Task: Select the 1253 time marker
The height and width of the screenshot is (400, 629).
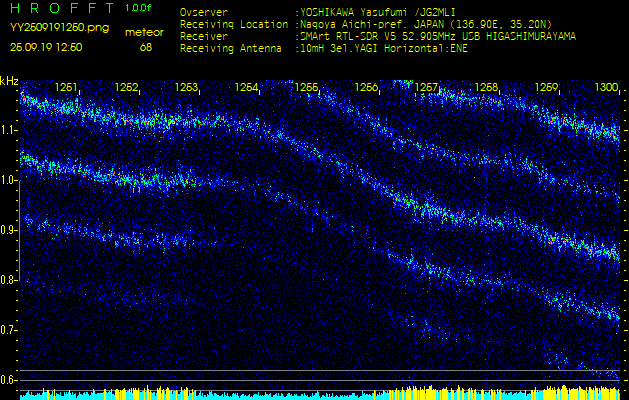Action: click(187, 88)
